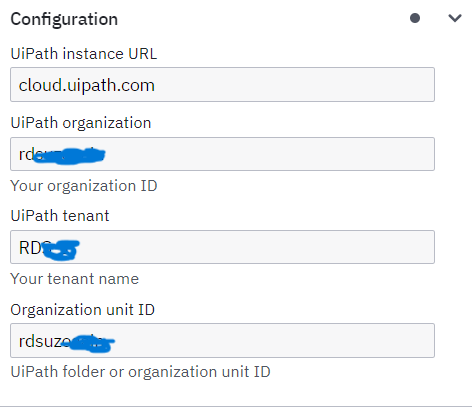Viewport: 472px width, 408px height.
Task: Click the 'Your tenant name' helper text
Action: [x=74, y=279]
